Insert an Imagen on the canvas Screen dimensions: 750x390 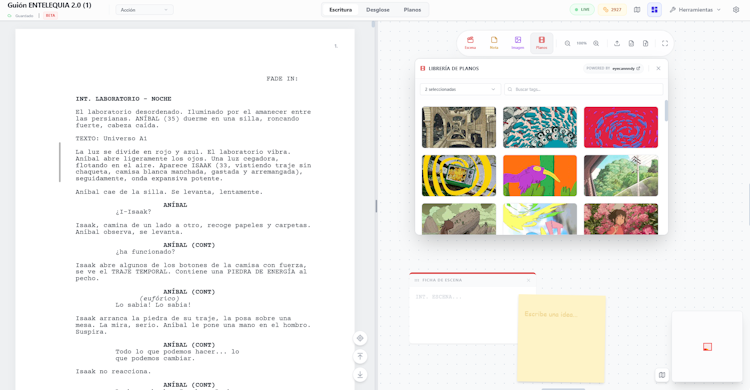click(518, 43)
